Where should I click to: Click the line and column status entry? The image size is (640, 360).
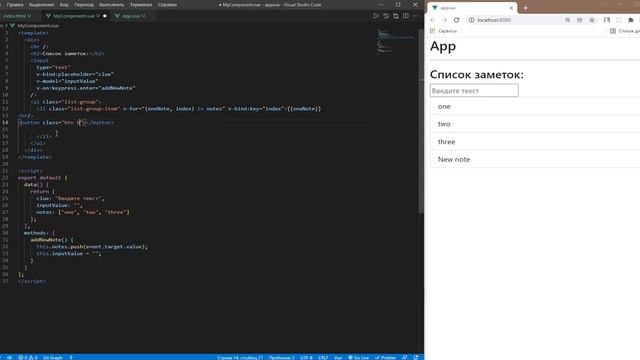click(x=240, y=358)
